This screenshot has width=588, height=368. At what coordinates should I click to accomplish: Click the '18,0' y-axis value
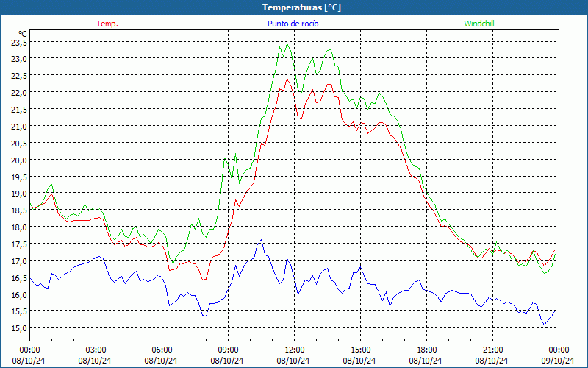[x=19, y=227]
